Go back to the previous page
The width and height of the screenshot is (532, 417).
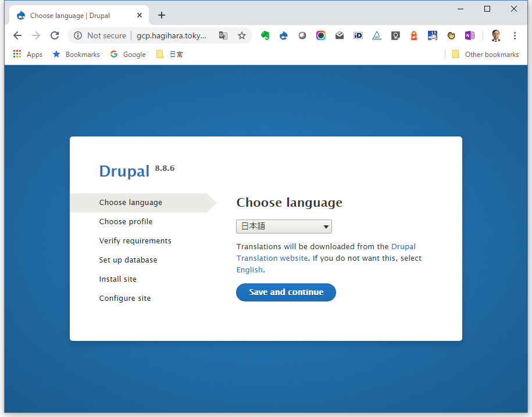[17, 35]
